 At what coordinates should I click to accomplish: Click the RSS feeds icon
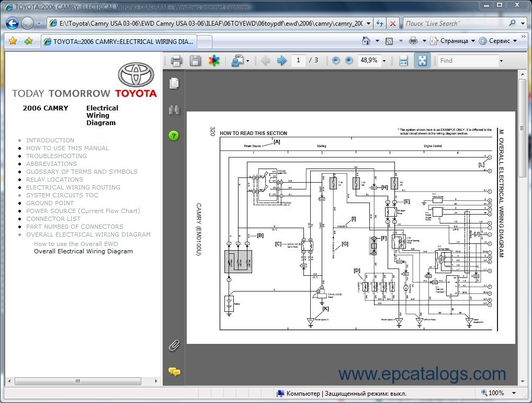389,41
